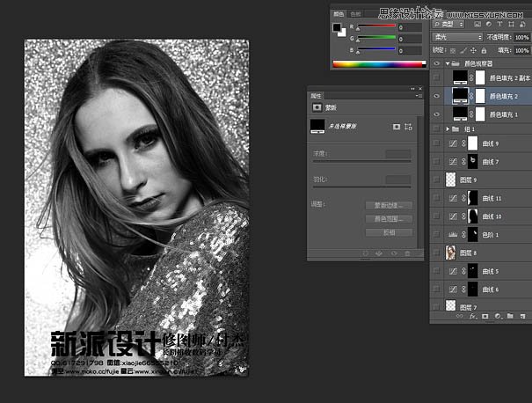Click the background color swatch

(x=343, y=33)
